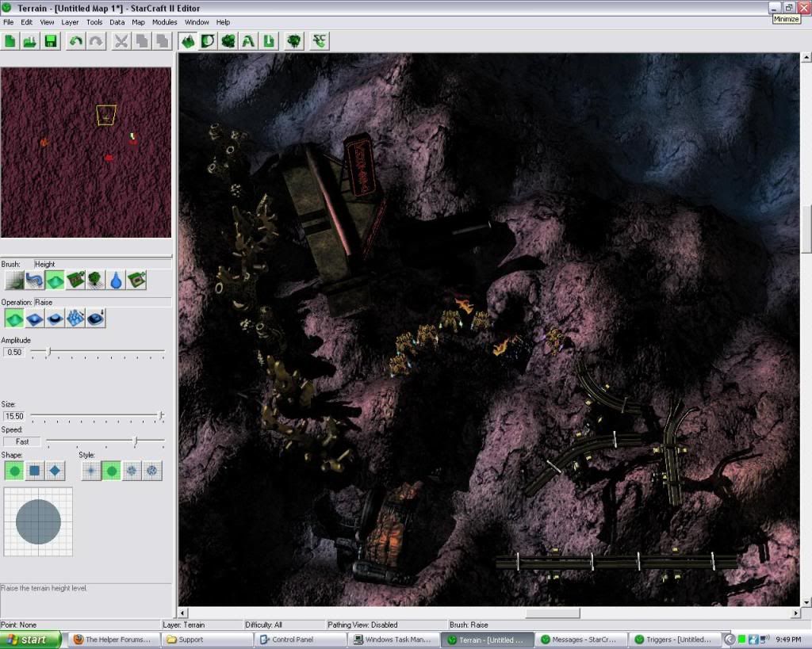Set brush shape to circle
812x649 pixels.
click(14, 471)
